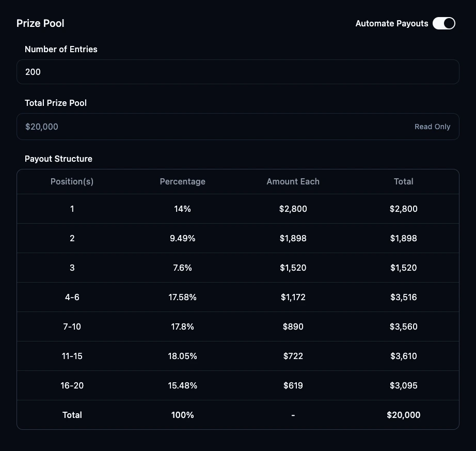Toggle the Automate Payouts switch
This screenshot has height=451, width=476.
coord(443,23)
